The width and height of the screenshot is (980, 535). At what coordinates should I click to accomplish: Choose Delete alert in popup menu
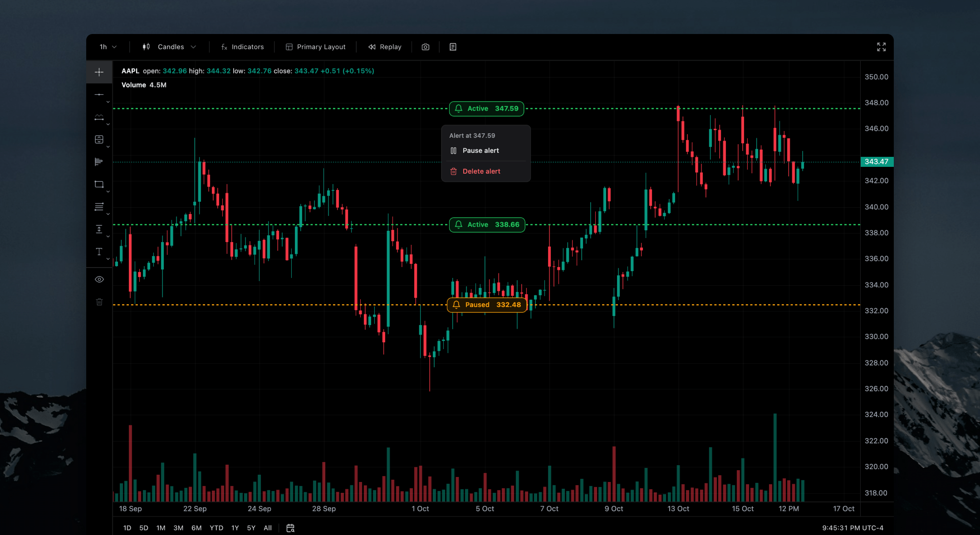486,171
